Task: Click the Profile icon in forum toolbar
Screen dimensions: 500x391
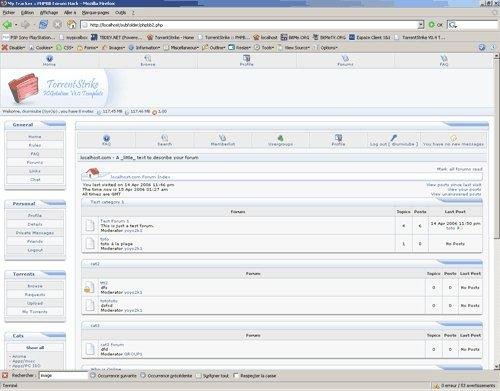Action: click(338, 137)
